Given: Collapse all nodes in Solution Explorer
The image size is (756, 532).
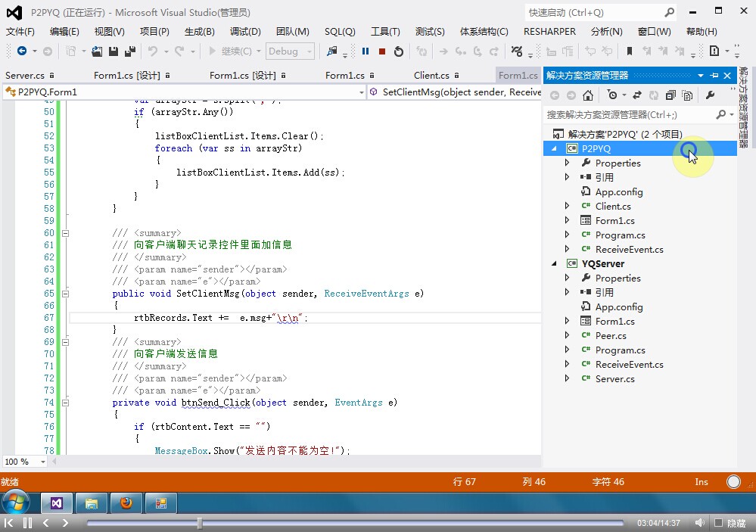Looking at the screenshot, I should point(670,95).
